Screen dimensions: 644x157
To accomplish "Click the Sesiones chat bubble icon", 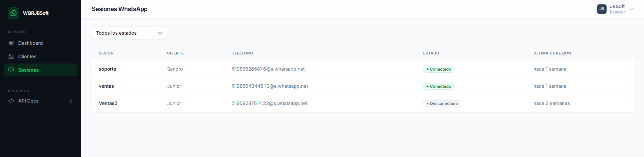I will click(11, 70).
